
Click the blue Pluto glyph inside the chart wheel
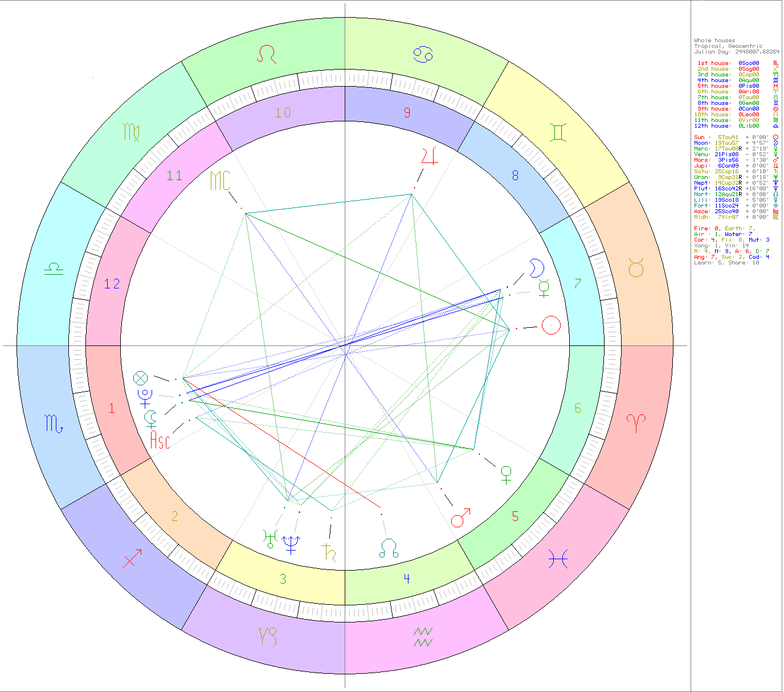coord(145,398)
